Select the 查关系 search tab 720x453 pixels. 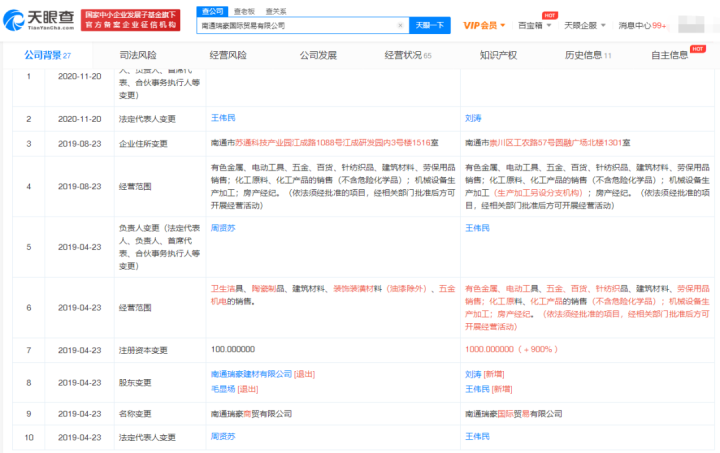(x=274, y=8)
